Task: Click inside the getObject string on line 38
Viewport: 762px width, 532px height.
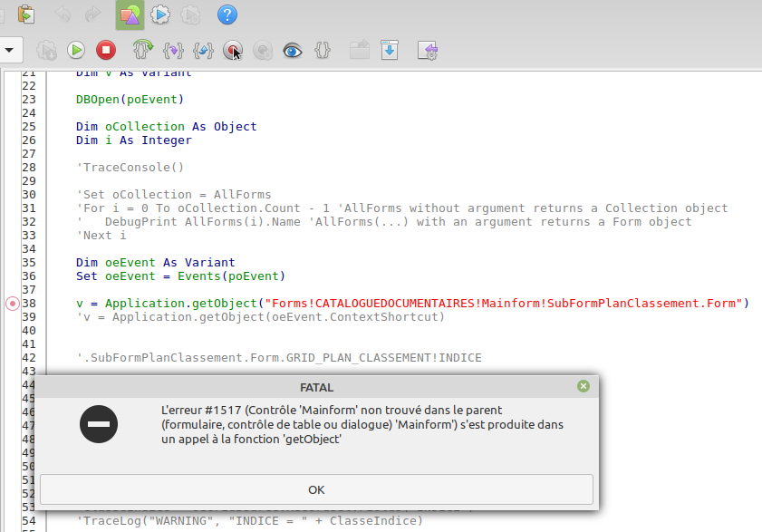Action: tap(498, 304)
